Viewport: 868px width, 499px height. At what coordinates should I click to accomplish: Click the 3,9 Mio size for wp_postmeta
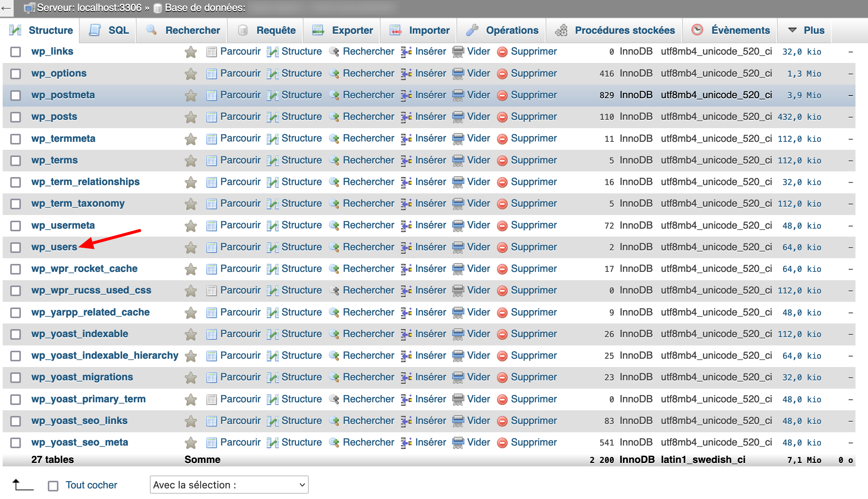[804, 96]
